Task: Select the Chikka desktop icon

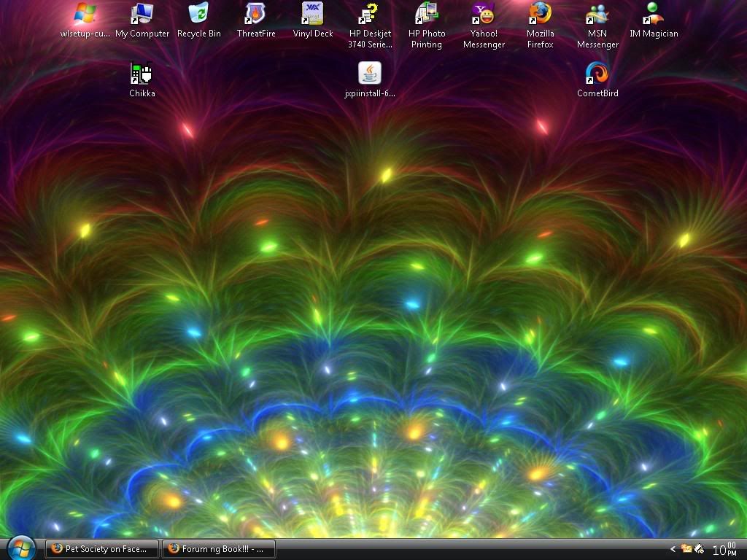Action: pos(142,79)
